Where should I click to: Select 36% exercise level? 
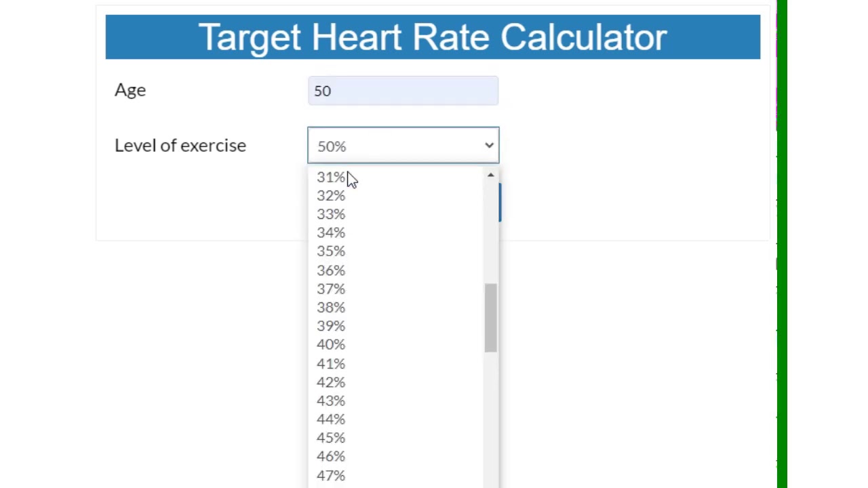[331, 270]
